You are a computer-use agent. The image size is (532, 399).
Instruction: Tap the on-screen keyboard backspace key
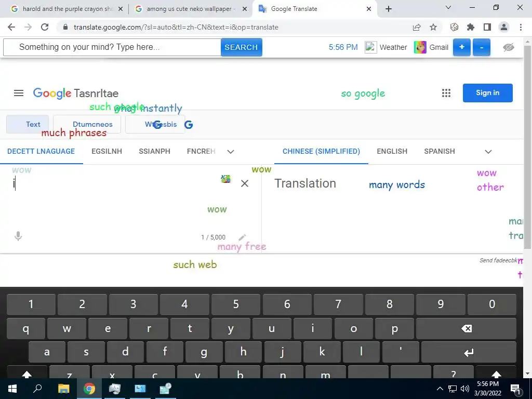[467, 328]
